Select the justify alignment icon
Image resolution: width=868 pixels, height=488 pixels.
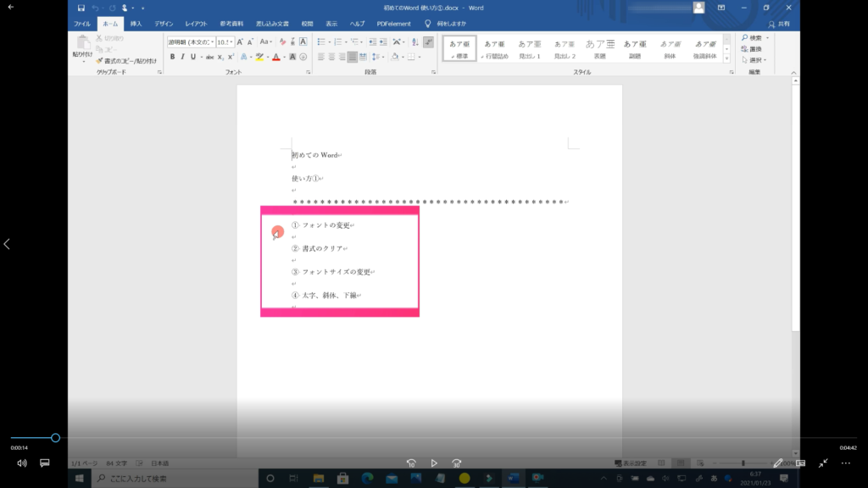353,57
